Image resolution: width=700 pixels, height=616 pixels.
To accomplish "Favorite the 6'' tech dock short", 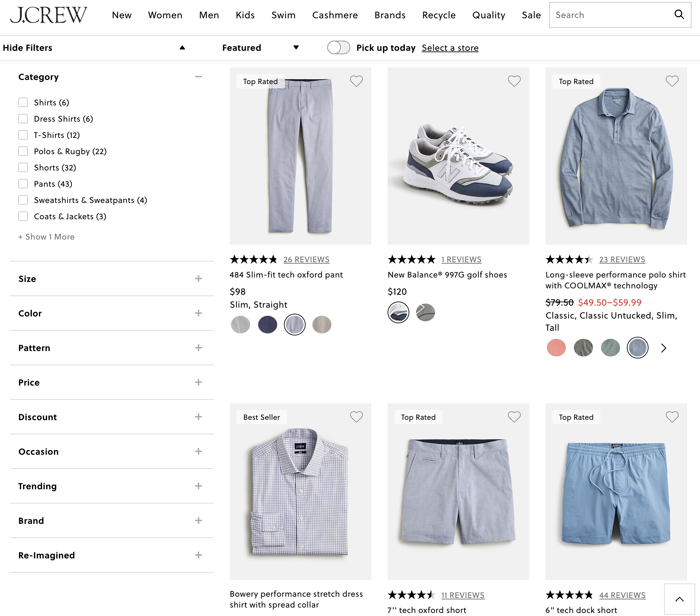I will [672, 417].
